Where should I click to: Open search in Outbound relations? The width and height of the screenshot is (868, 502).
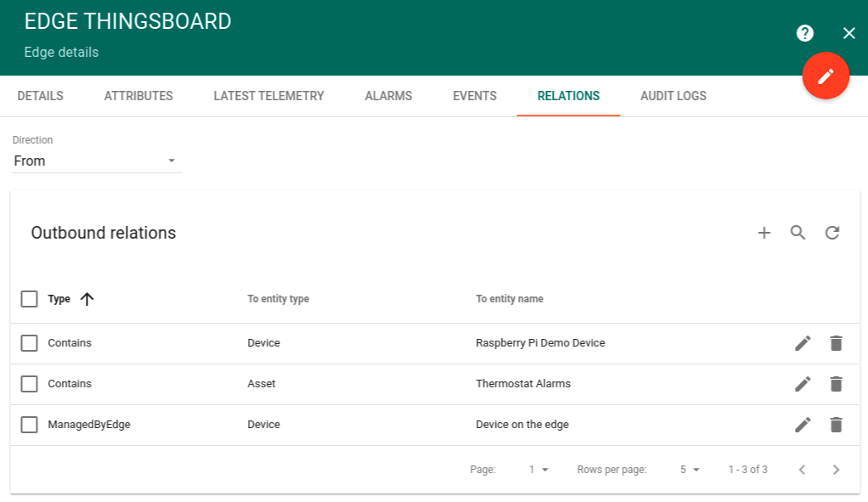point(798,233)
